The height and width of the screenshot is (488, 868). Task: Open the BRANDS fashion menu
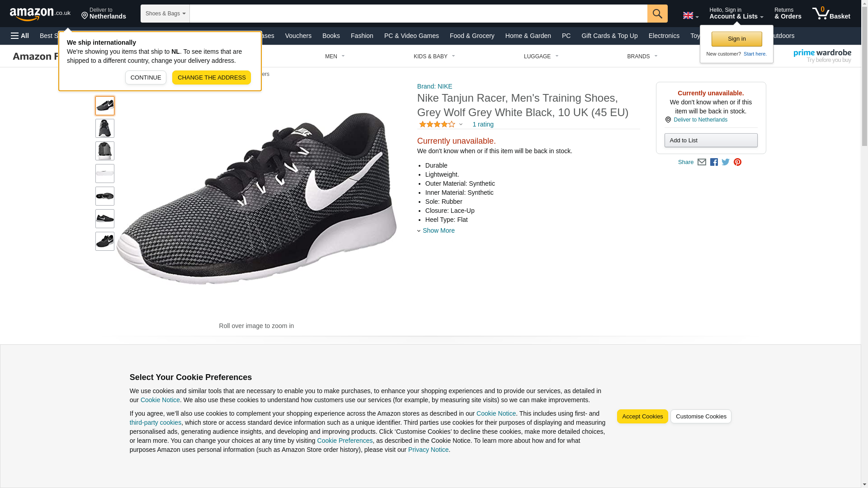(642, 56)
